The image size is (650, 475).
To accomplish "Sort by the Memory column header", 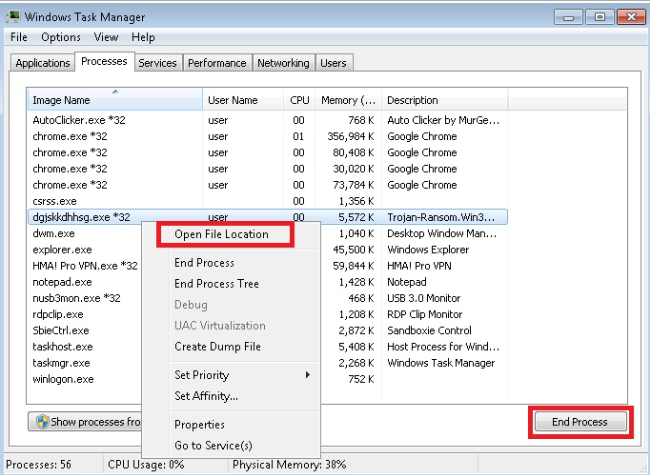I will pyautogui.click(x=348, y=100).
